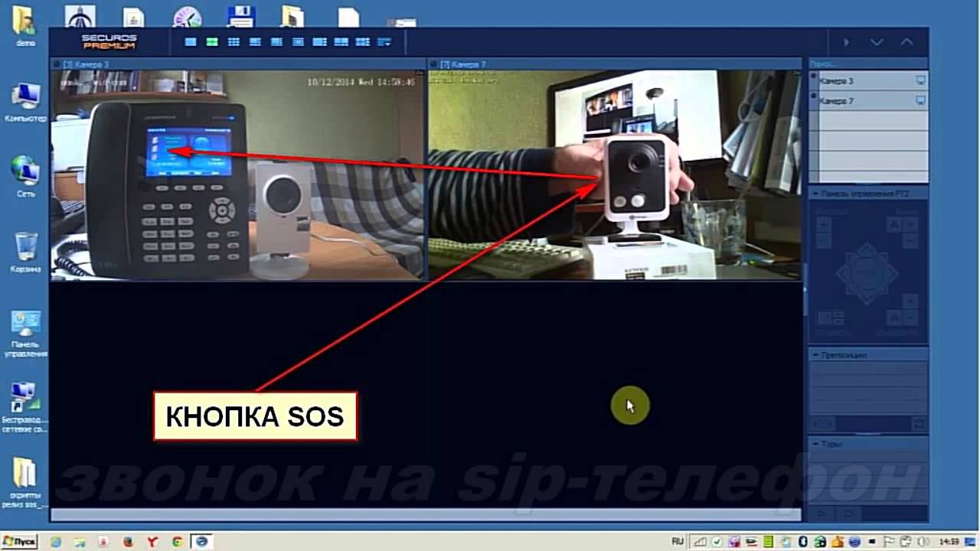
Task: Open the скрипты folder on desktop
Action: coord(25,484)
